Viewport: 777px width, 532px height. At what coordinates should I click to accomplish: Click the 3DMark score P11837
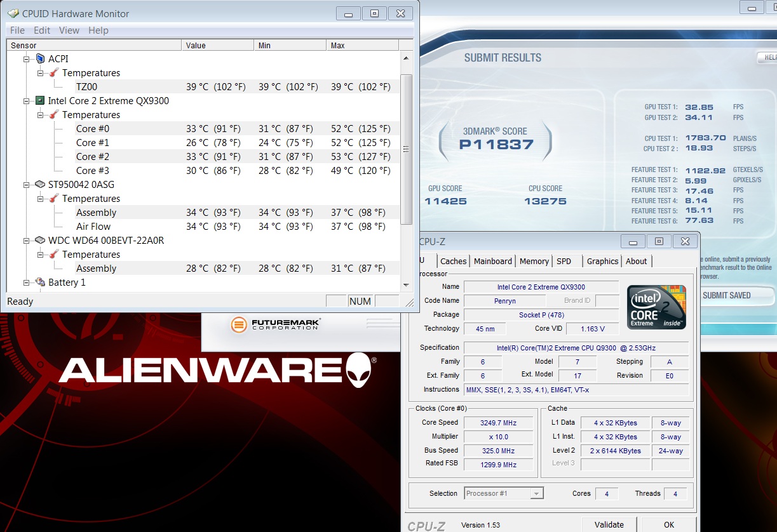click(x=496, y=144)
